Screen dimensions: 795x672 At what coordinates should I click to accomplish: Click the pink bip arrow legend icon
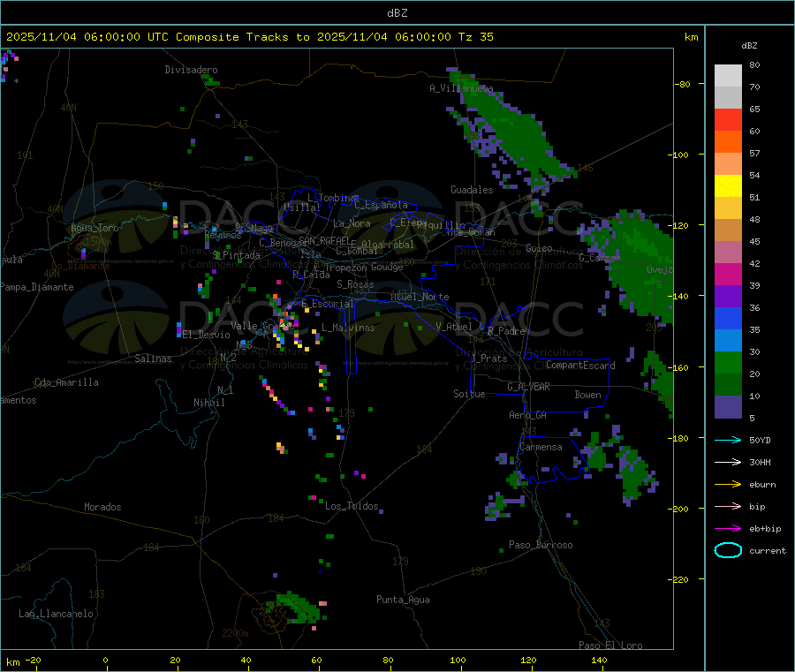tap(728, 506)
